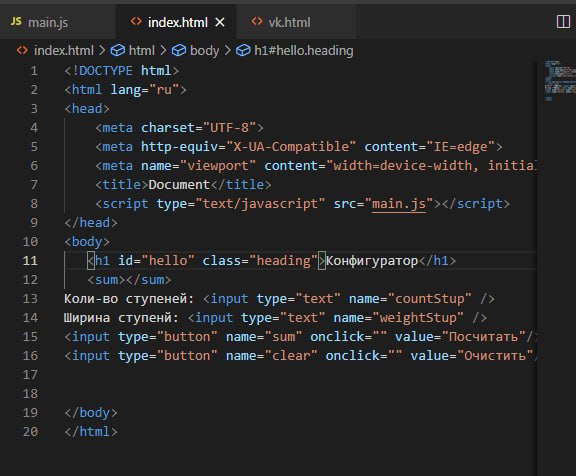This screenshot has width=576, height=476.
Task: Click the "text/javascript" type value
Action: point(260,204)
